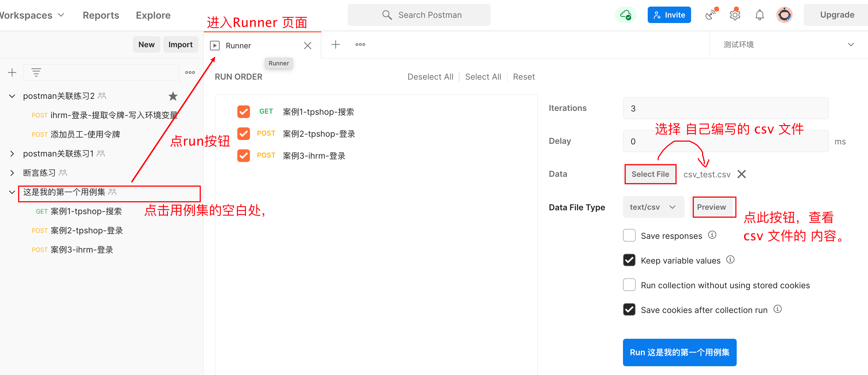Click the Invite button
Screen dimensions: 868x375
669,15
